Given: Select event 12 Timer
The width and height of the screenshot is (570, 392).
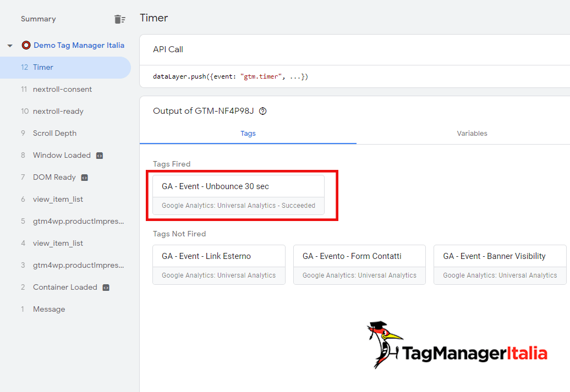Looking at the screenshot, I should point(65,68).
